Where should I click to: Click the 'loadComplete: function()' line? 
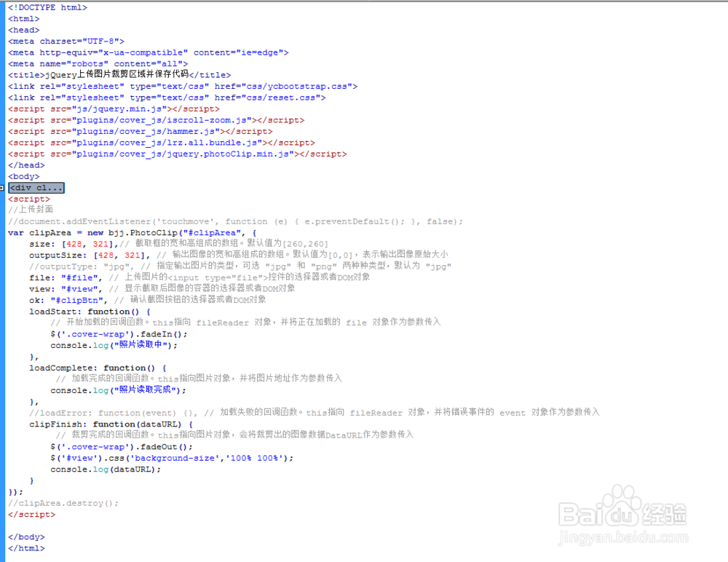tap(98, 368)
